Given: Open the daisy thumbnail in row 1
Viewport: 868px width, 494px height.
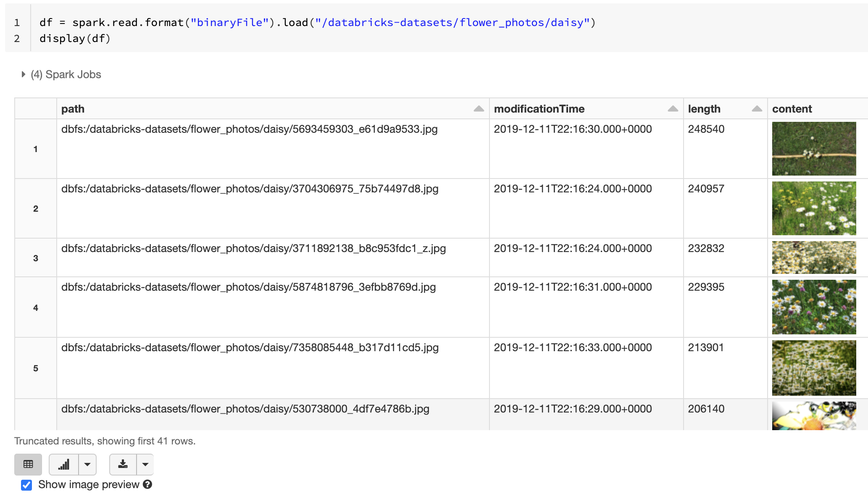Looking at the screenshot, I should [x=814, y=149].
